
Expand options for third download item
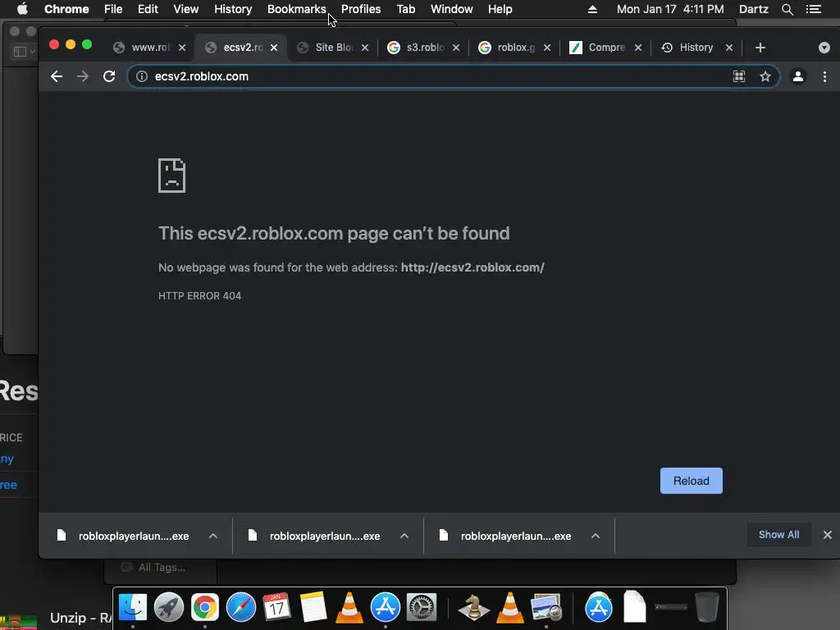point(596,536)
